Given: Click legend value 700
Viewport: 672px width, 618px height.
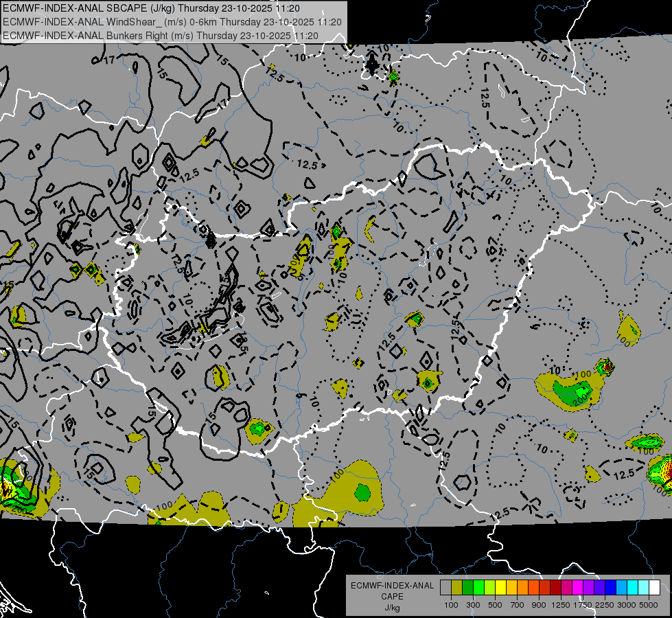Looking at the screenshot, I should click(x=518, y=605).
